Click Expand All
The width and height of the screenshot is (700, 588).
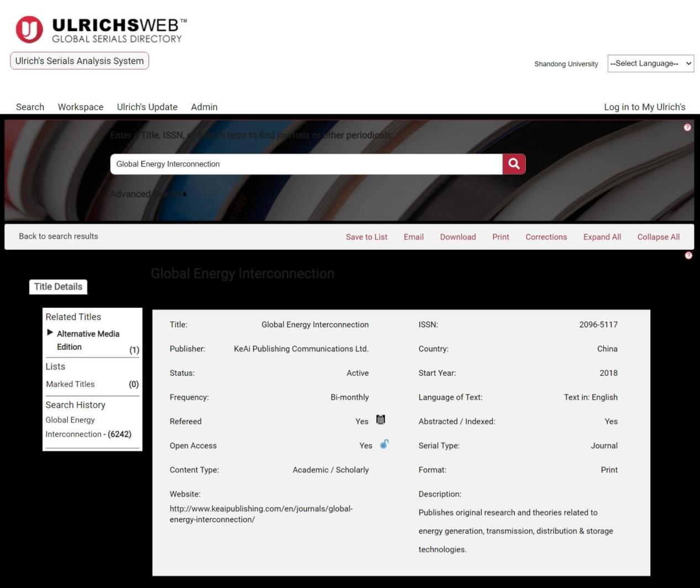[x=602, y=237]
